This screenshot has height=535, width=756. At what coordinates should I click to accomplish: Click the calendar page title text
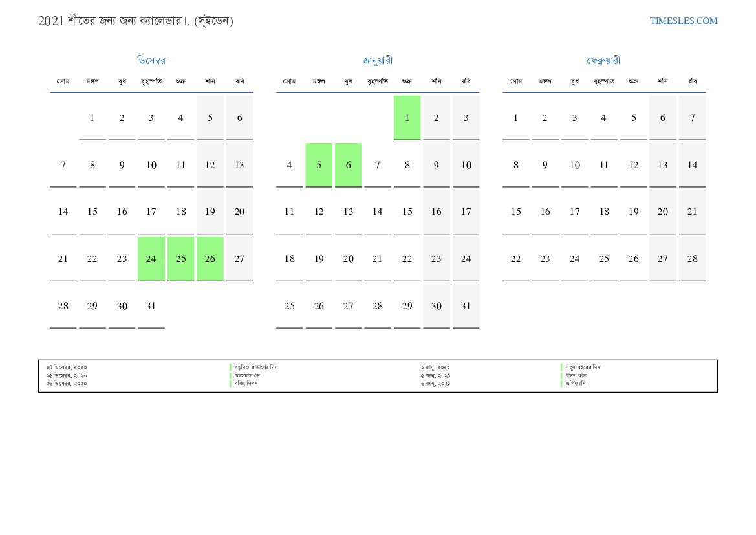(135, 21)
